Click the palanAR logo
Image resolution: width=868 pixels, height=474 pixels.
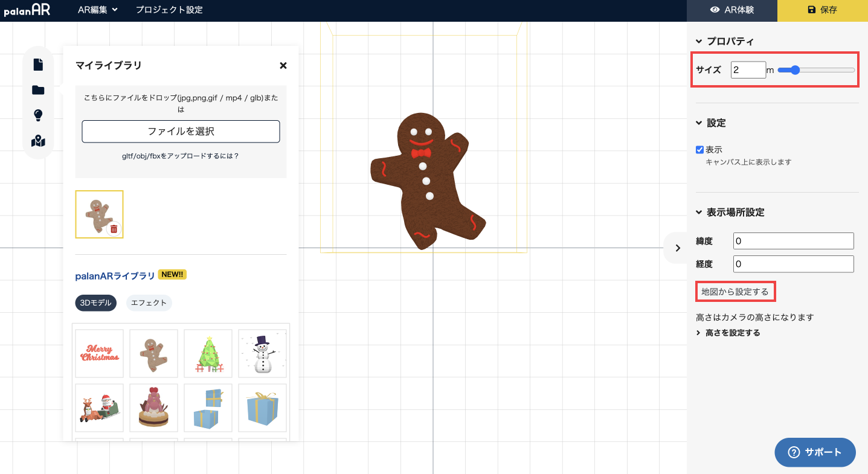click(x=27, y=10)
